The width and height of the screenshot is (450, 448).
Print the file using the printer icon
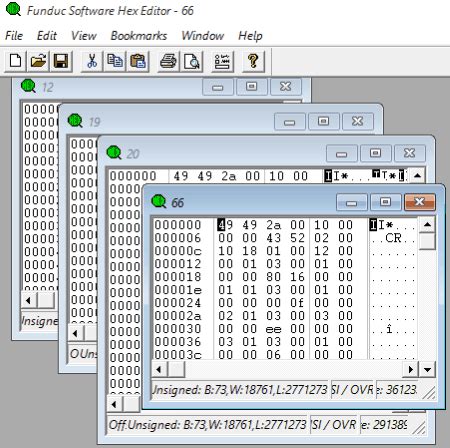(x=168, y=61)
